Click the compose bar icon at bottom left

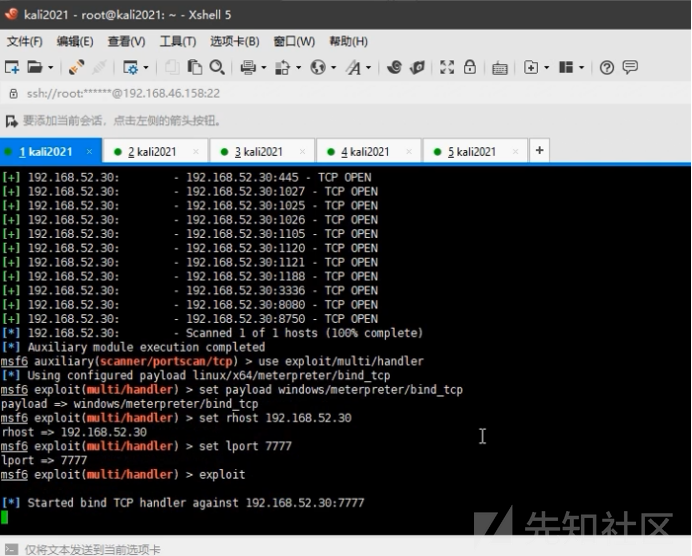point(11,549)
